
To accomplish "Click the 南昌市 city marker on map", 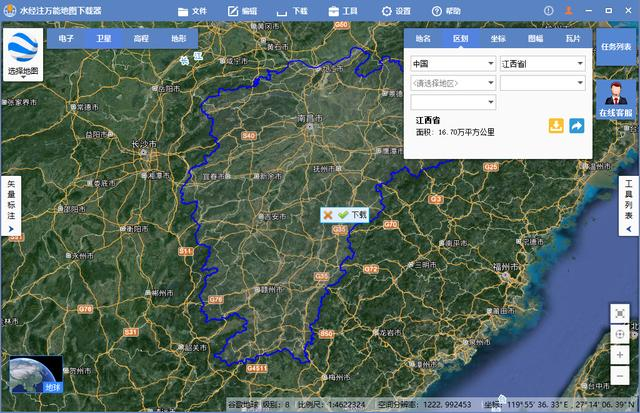I will [310, 127].
